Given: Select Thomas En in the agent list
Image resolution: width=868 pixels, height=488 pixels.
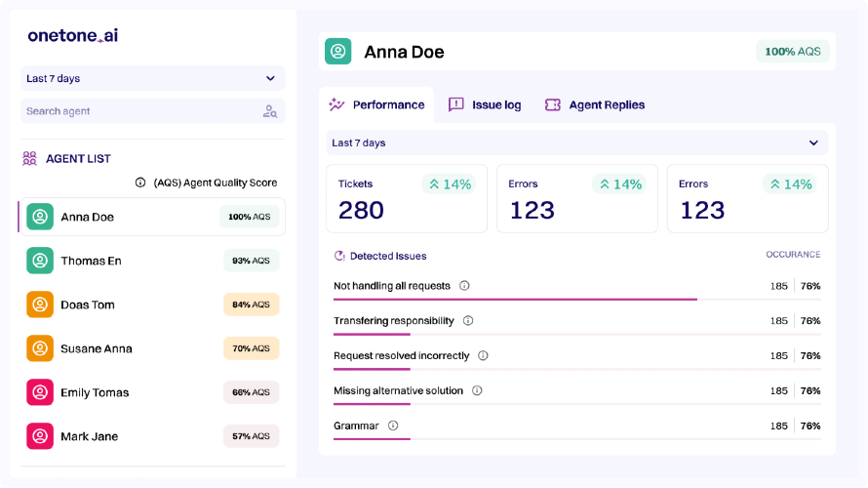Looking at the screenshot, I should coord(153,261).
